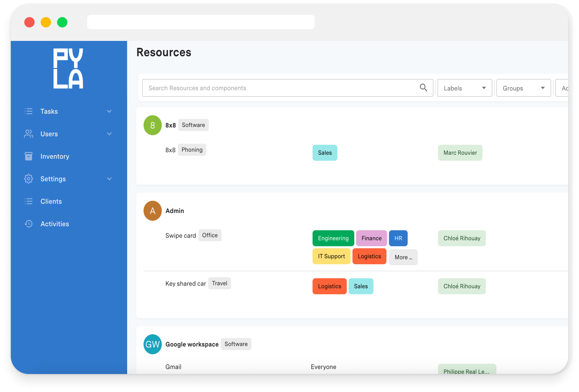The width and height of the screenshot is (579, 392).
Task: Select Clients in the sidebar menu
Action: point(51,201)
